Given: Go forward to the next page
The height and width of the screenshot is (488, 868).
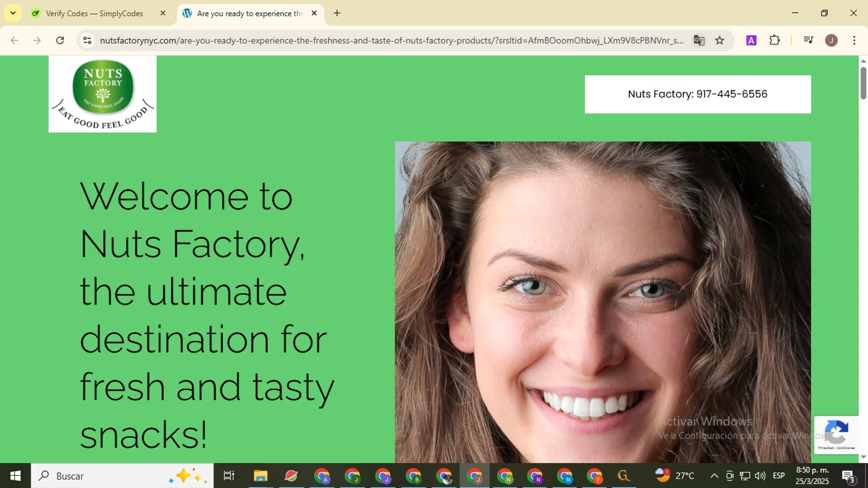Looking at the screenshot, I should pos(37,41).
